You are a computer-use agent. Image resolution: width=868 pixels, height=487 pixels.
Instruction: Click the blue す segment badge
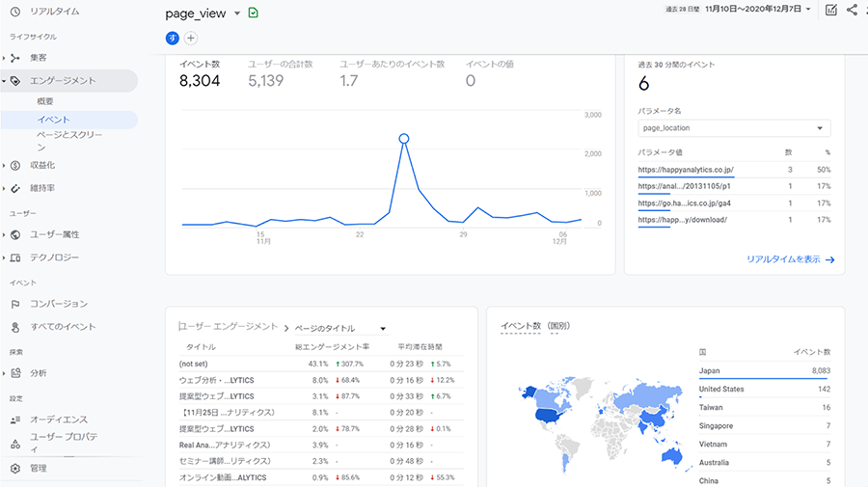pos(173,39)
